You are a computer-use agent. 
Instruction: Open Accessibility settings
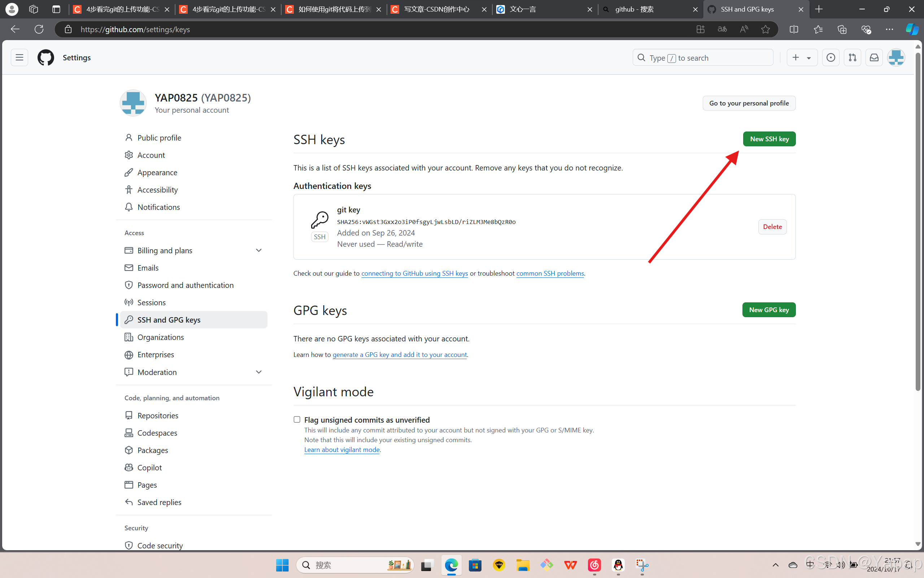[x=193, y=190]
